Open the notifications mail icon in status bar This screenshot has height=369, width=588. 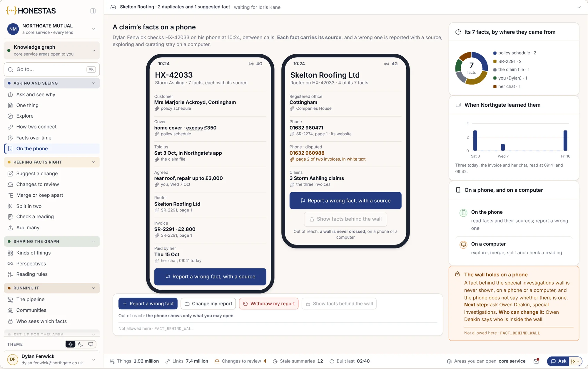tap(536, 361)
